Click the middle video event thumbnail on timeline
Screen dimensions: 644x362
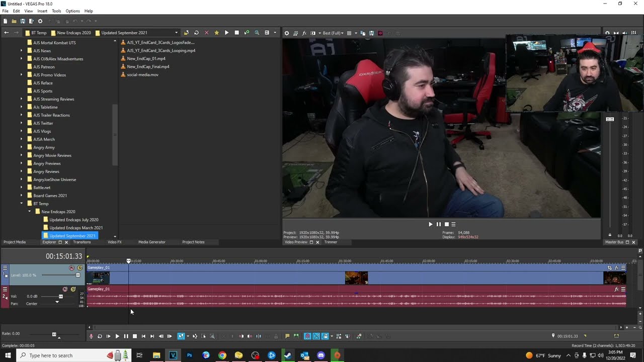pos(356,278)
